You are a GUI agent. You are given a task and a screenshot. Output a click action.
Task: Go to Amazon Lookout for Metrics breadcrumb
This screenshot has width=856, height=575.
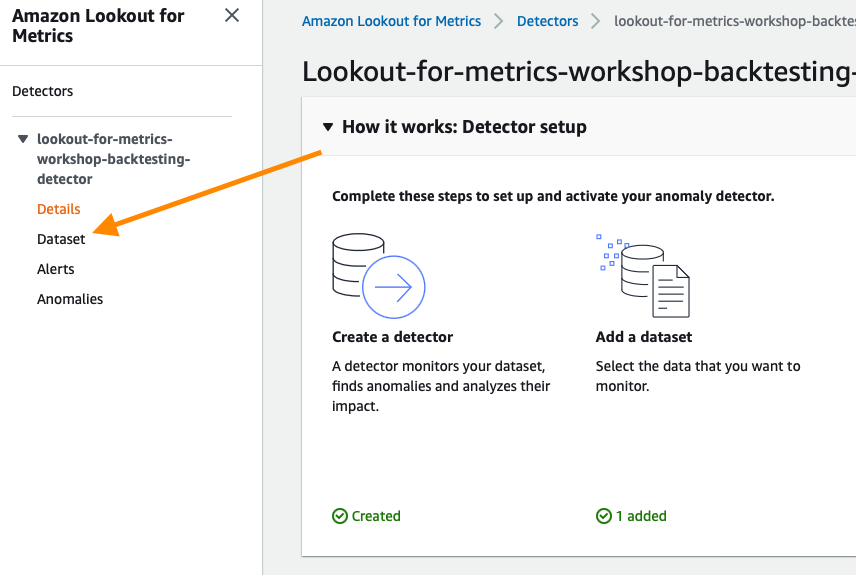click(391, 21)
